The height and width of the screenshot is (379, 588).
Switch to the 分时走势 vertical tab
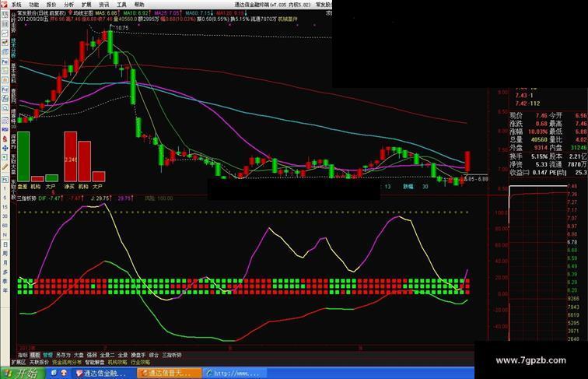pos(13,23)
